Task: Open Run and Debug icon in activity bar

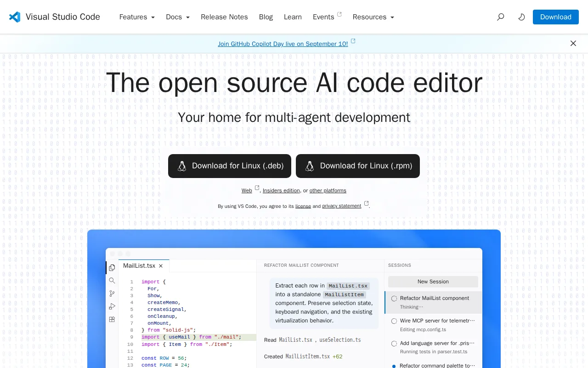Action: [112, 306]
